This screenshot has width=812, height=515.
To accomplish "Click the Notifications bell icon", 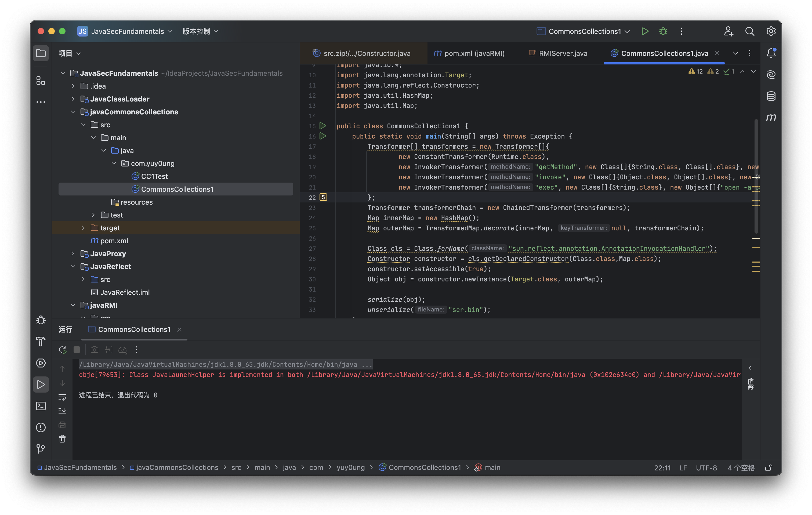I will 771,53.
